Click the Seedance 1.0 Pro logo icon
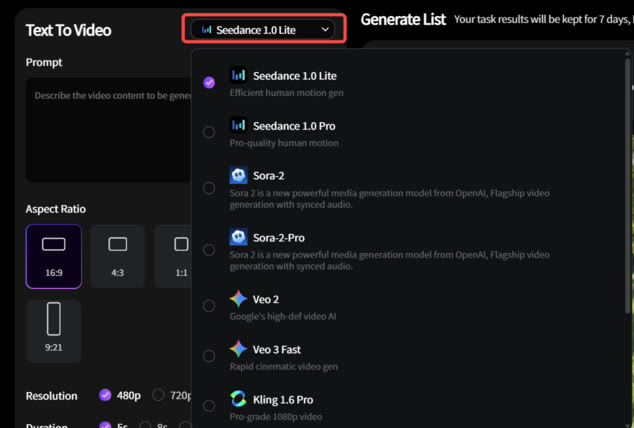The image size is (634, 428). (x=238, y=125)
